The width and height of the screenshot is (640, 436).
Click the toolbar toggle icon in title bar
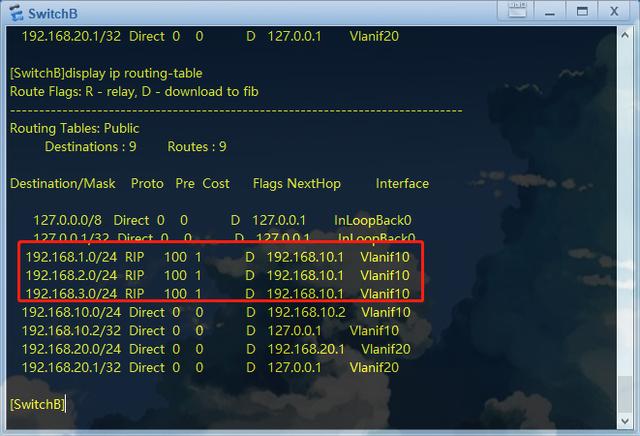coord(517,11)
